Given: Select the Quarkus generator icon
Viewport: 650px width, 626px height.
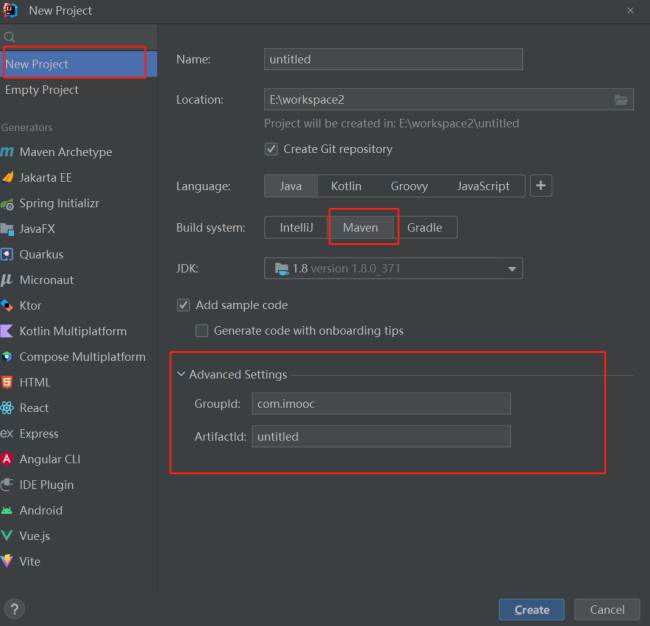Looking at the screenshot, I should 8,254.
